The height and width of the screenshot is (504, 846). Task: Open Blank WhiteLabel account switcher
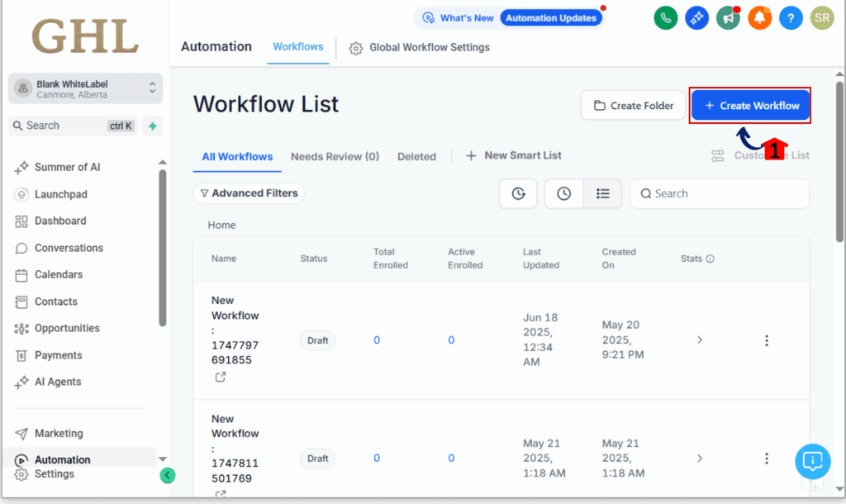pos(85,88)
